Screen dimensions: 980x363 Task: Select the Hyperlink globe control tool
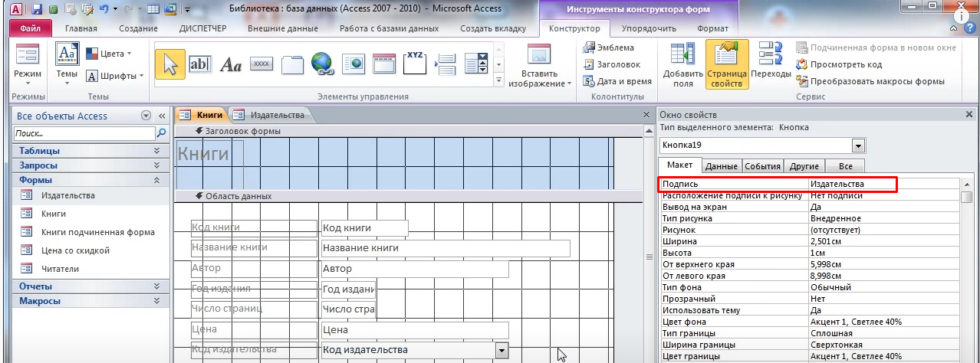pyautogui.click(x=322, y=65)
